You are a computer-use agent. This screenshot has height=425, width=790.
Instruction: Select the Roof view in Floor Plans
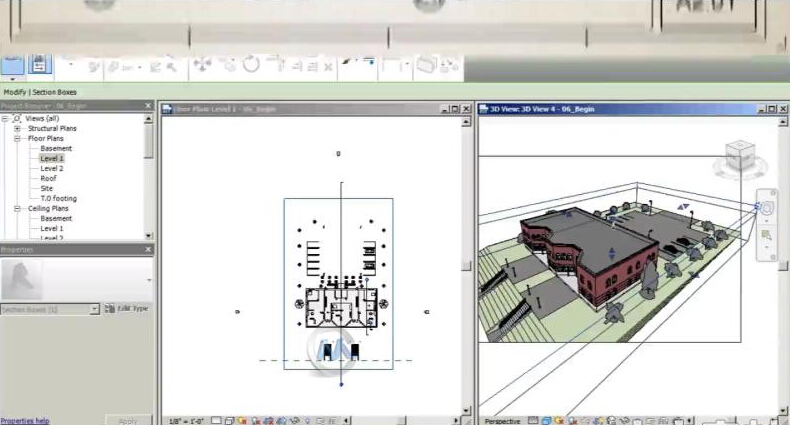click(x=48, y=178)
